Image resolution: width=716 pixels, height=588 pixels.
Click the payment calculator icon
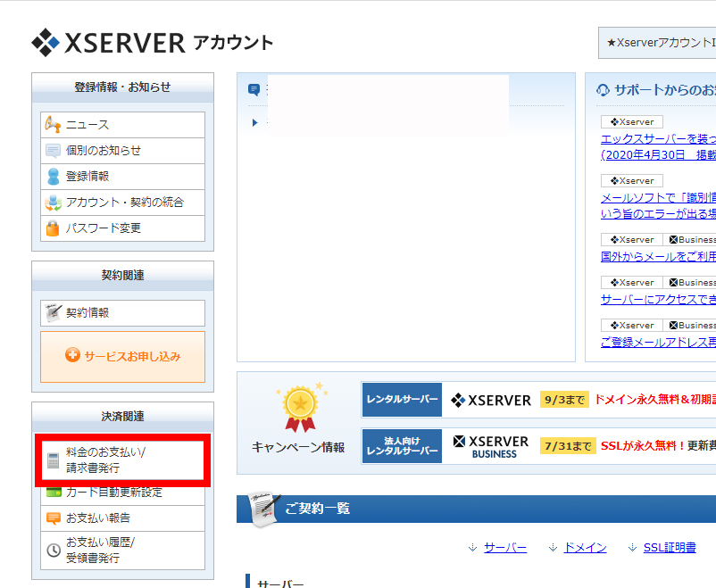[53, 460]
